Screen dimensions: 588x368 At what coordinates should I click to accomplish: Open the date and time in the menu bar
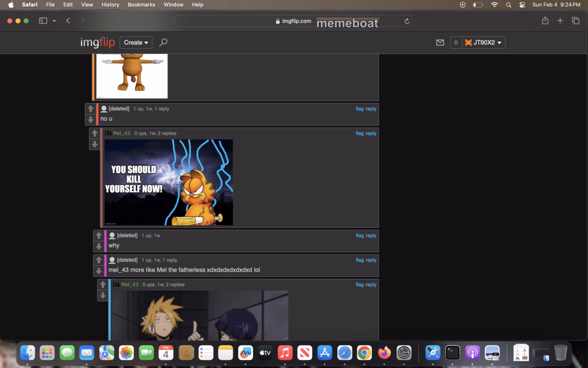coord(556,5)
